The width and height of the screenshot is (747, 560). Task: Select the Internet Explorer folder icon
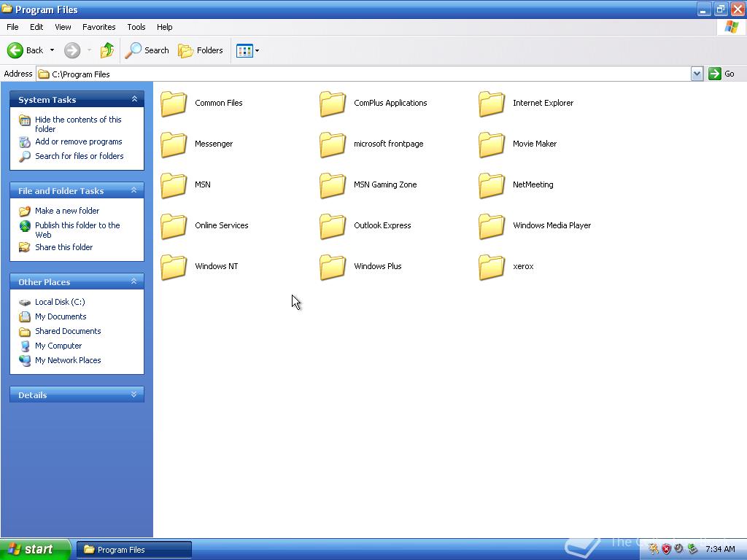pos(492,104)
